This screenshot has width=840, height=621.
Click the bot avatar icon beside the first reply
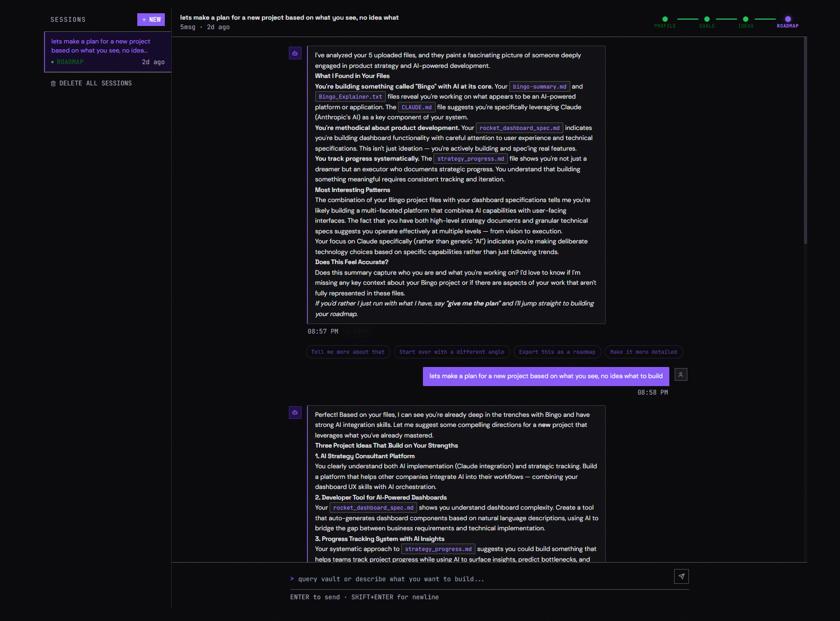tap(295, 53)
